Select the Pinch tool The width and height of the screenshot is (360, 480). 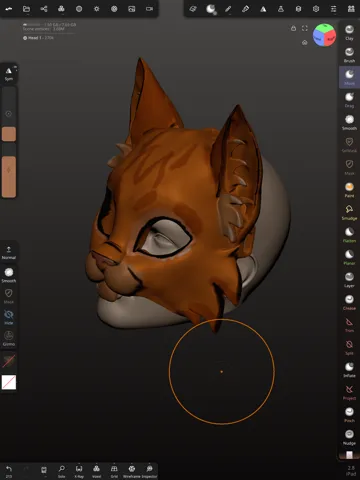pyautogui.click(x=349, y=415)
